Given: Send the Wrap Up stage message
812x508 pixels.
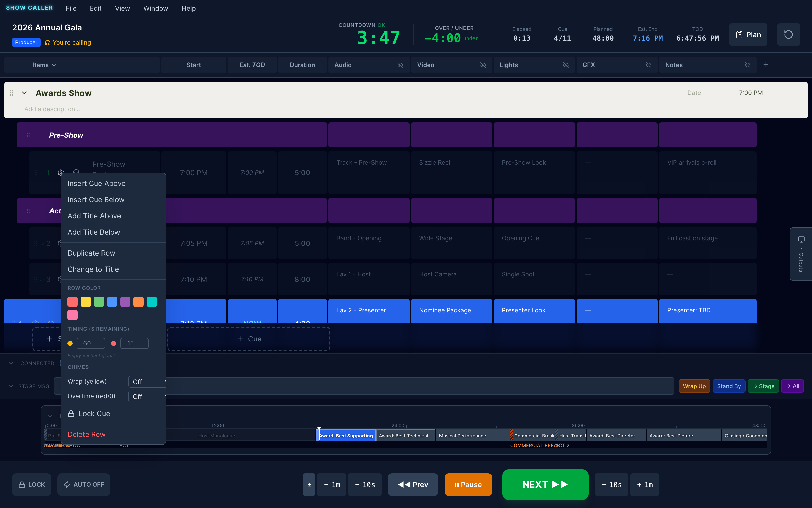Looking at the screenshot, I should [694, 386].
